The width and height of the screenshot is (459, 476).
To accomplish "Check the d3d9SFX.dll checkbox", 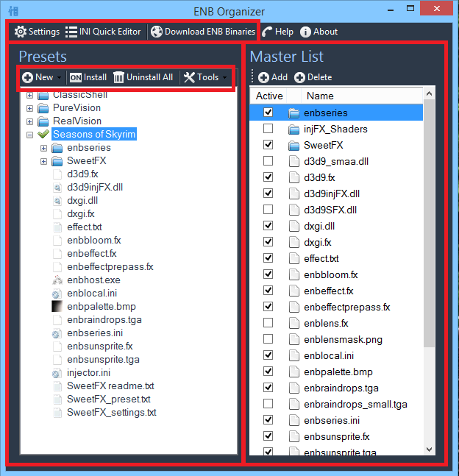I will 268,209.
